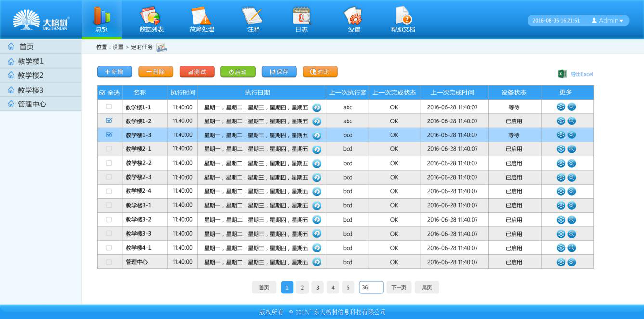Click magnifier detail icon for 教学楼2-2
Viewport: 644px width, 319px height.
[572, 163]
